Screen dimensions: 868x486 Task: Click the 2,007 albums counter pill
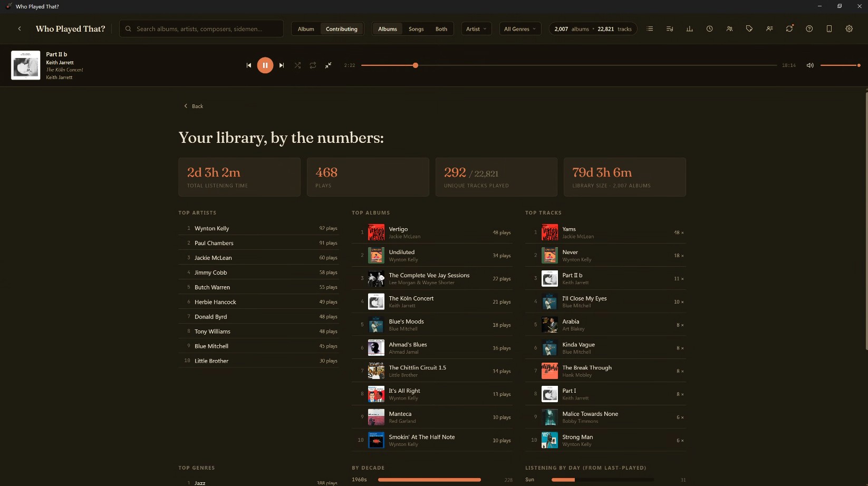593,29
